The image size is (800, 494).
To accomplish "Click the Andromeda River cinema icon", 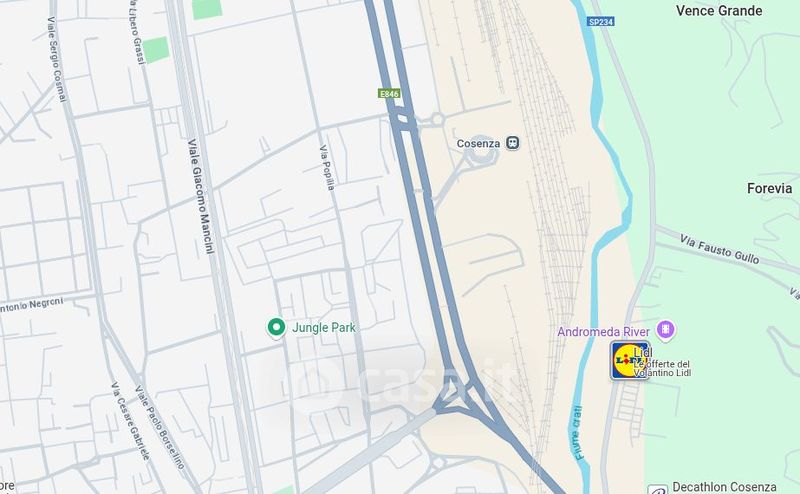I will (665, 330).
